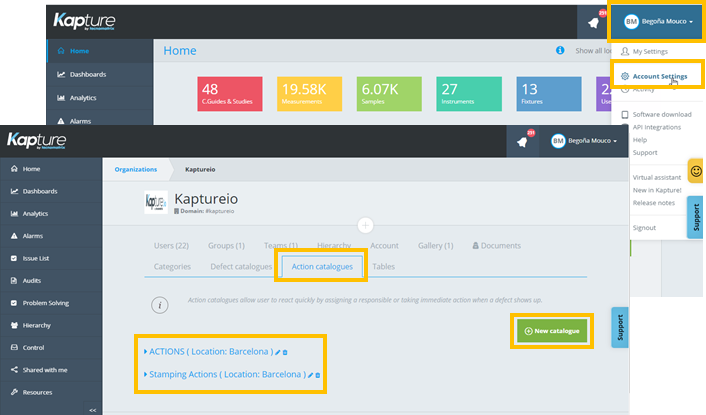
Task: Click the blue Support side tab in the front window
Action: tap(620, 327)
